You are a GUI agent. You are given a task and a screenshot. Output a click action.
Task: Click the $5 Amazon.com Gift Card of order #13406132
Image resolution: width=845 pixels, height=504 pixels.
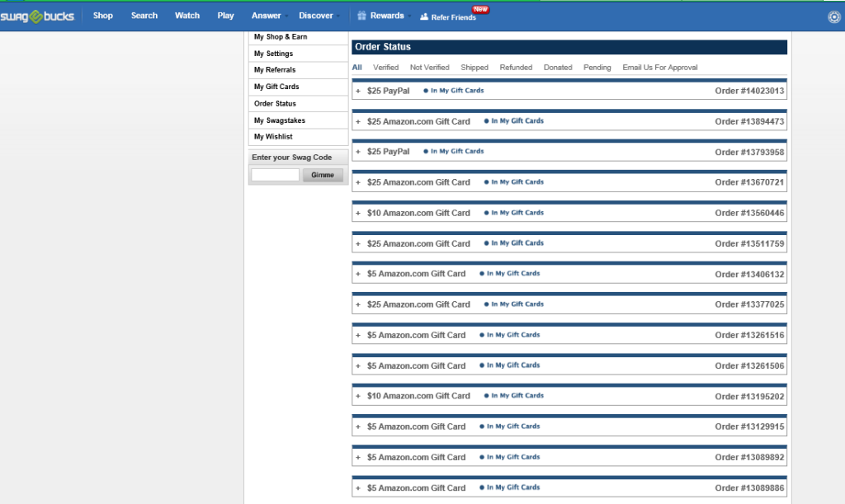pyautogui.click(x=416, y=274)
